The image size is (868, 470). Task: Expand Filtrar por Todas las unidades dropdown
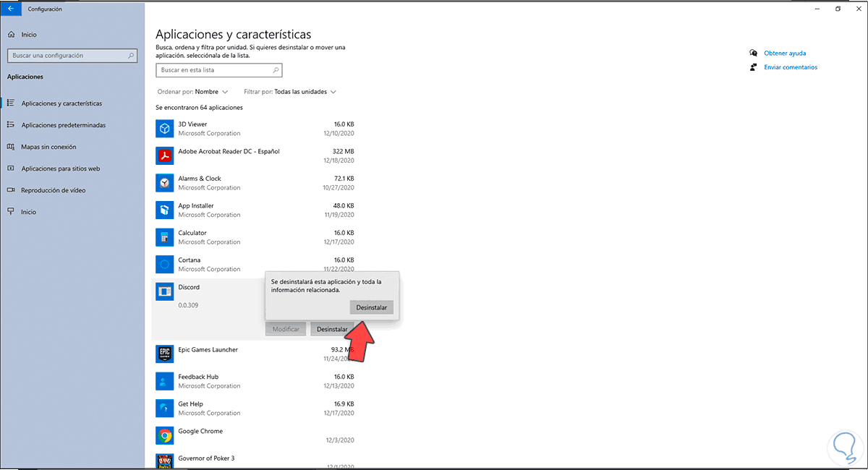click(290, 92)
